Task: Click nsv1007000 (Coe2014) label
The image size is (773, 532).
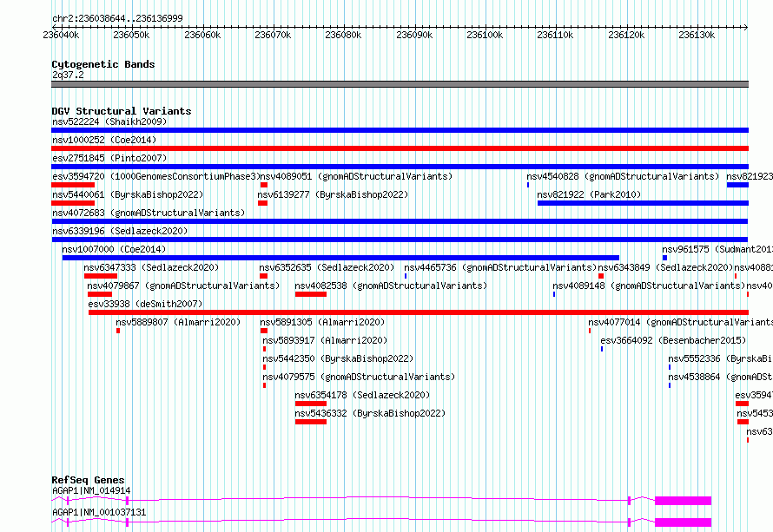Action: tap(114, 249)
